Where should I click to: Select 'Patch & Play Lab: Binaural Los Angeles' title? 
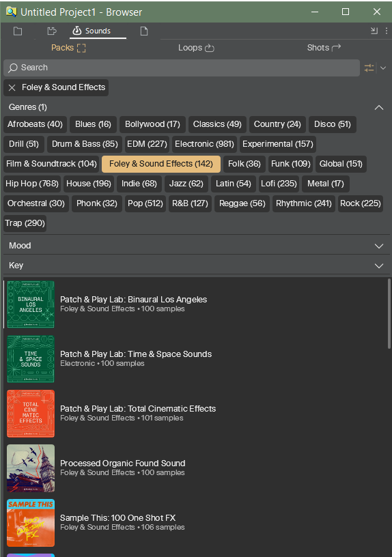click(x=133, y=300)
